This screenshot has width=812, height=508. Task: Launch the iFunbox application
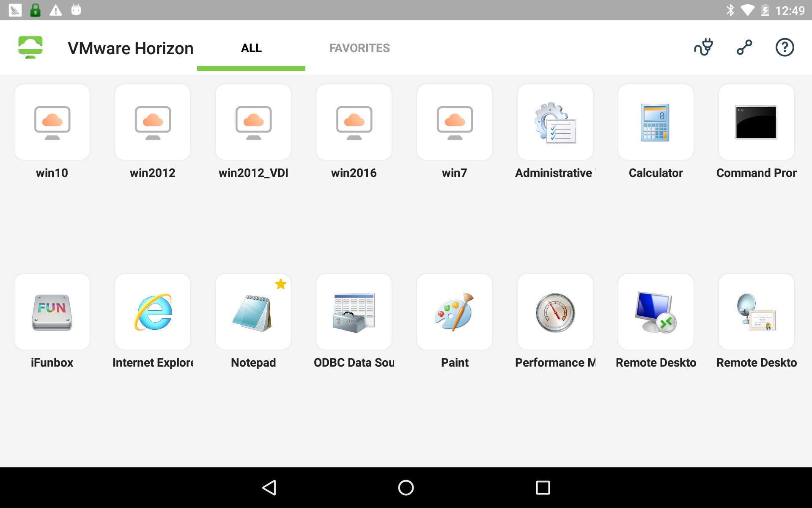click(x=52, y=312)
